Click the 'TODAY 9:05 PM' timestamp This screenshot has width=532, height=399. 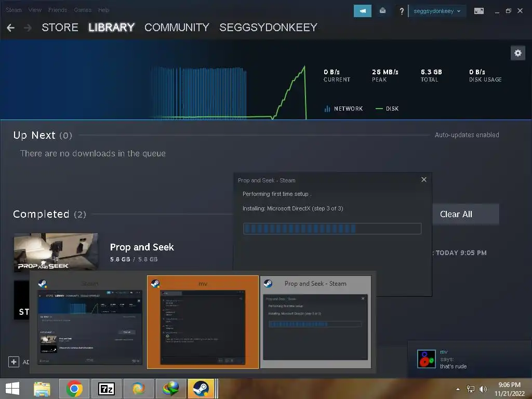[461, 253]
